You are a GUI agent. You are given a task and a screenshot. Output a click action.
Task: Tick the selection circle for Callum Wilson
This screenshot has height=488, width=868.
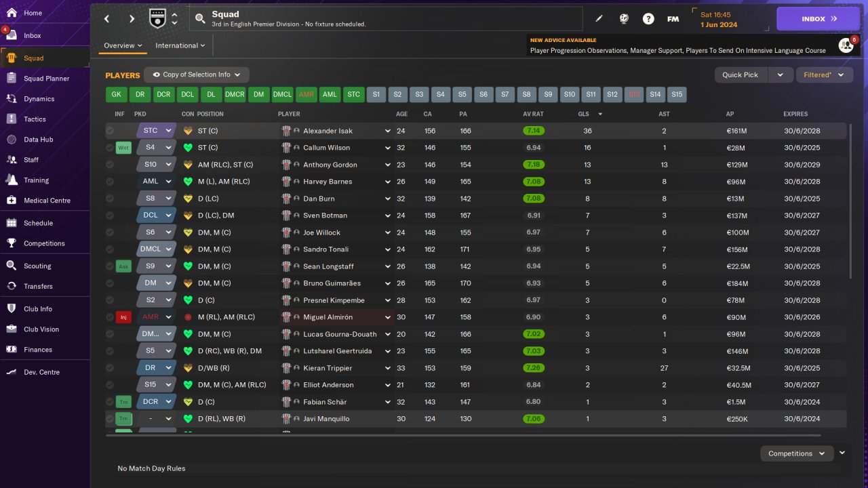110,148
